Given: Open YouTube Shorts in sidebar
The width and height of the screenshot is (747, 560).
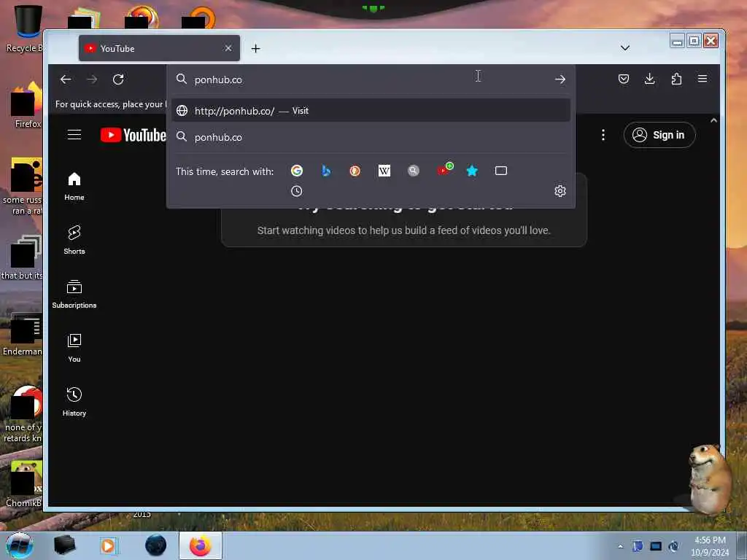Looking at the screenshot, I should point(74,240).
